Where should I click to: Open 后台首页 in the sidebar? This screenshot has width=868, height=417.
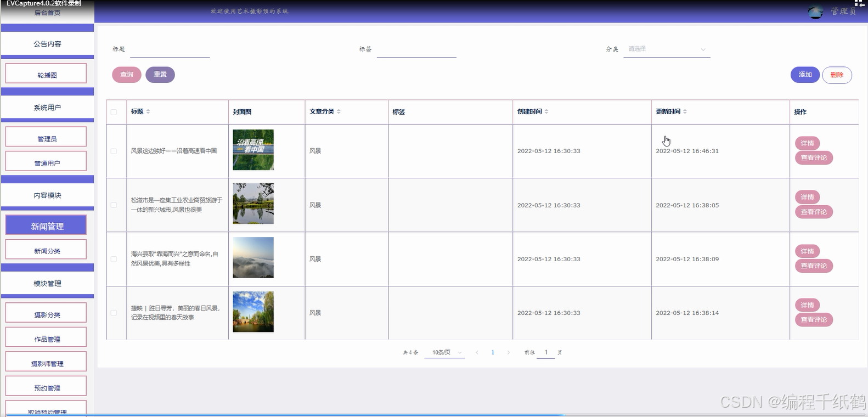coord(47,13)
